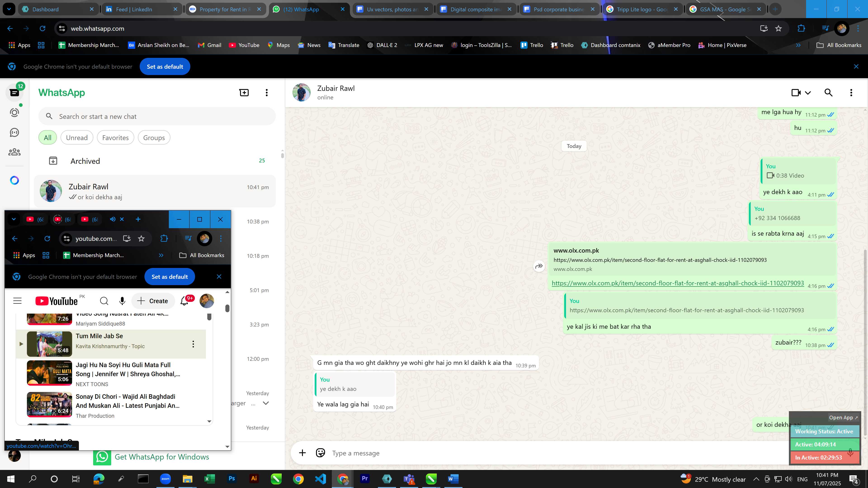Screen dimensions: 868x488
Task: Expand video call options chevron
Action: [x=808, y=93]
